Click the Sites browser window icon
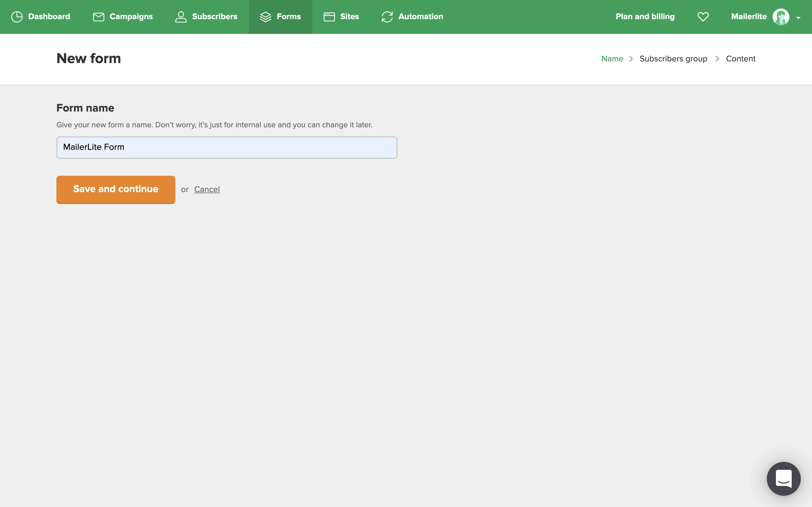 tap(329, 17)
